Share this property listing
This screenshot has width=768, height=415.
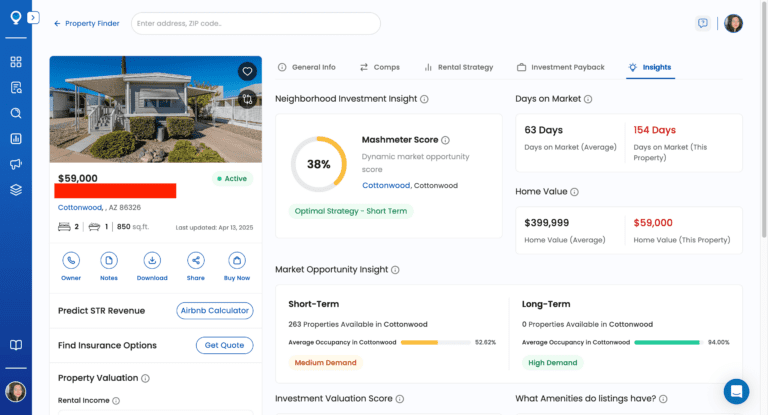coord(195,260)
